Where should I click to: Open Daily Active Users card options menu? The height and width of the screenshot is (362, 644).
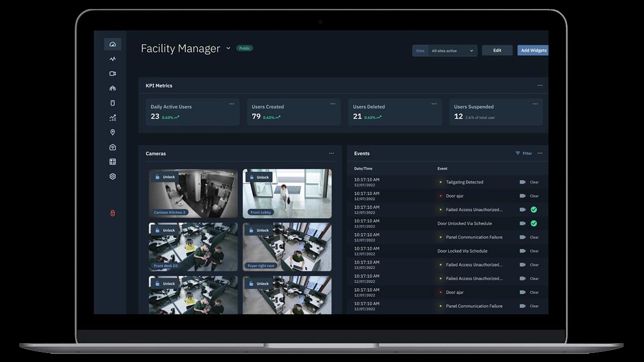pos(232,104)
